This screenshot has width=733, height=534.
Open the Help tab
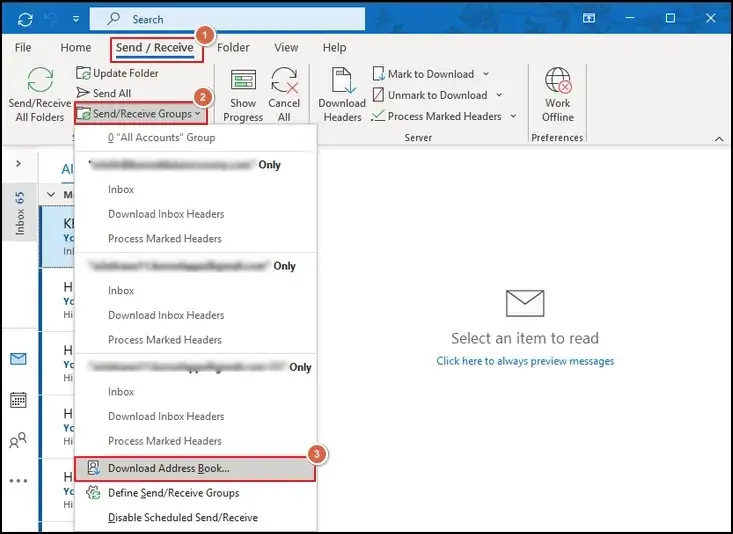[x=334, y=47]
